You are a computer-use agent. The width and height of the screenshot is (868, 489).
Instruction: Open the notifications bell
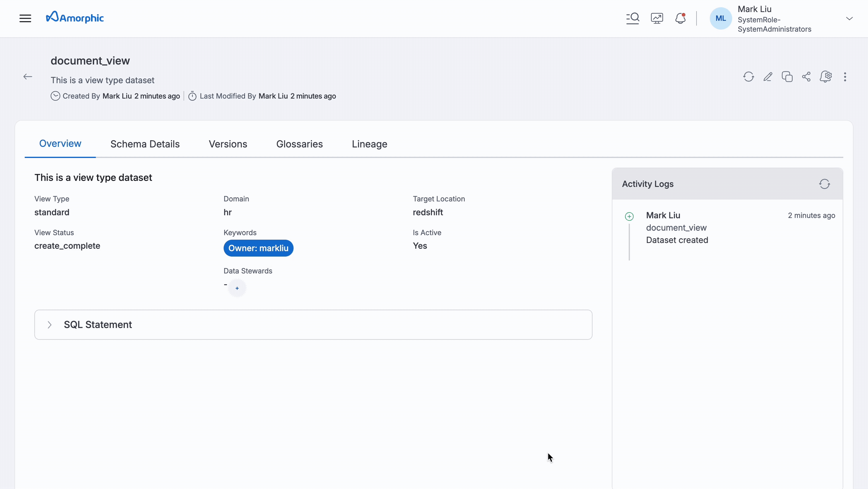[680, 18]
